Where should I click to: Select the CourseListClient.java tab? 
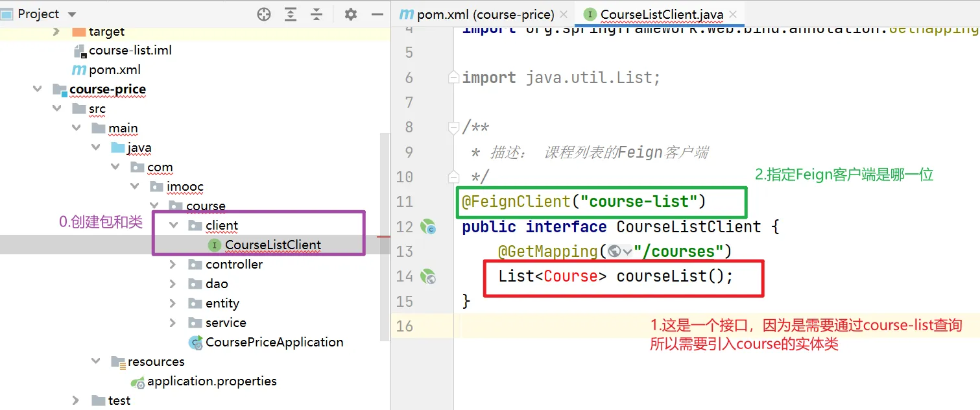[662, 14]
